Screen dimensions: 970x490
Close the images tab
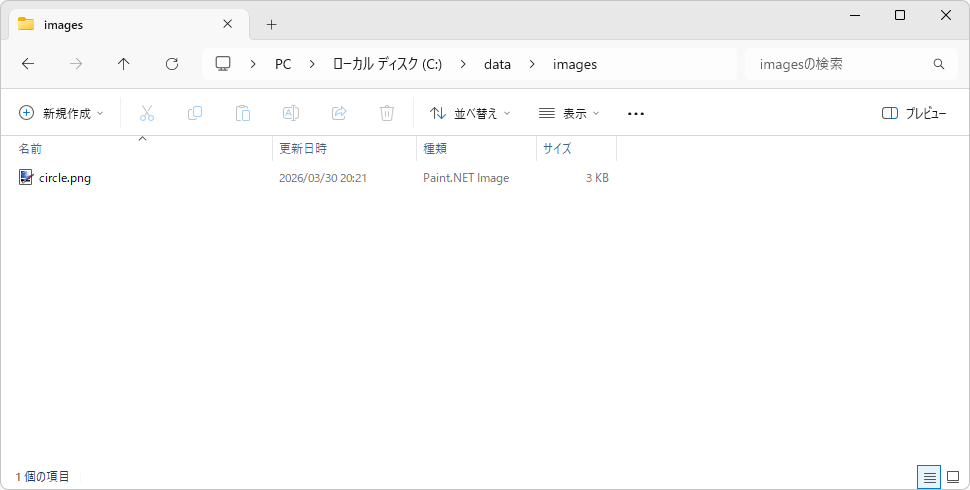pyautogui.click(x=228, y=24)
